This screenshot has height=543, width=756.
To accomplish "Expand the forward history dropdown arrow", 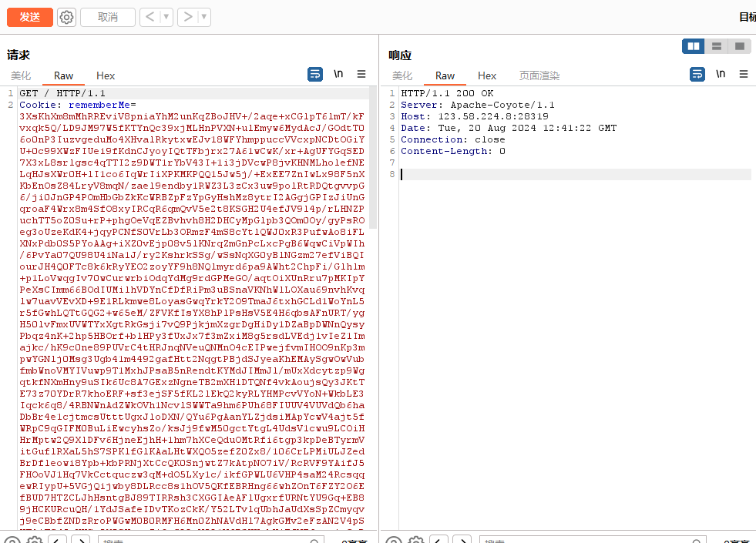I will [204, 17].
